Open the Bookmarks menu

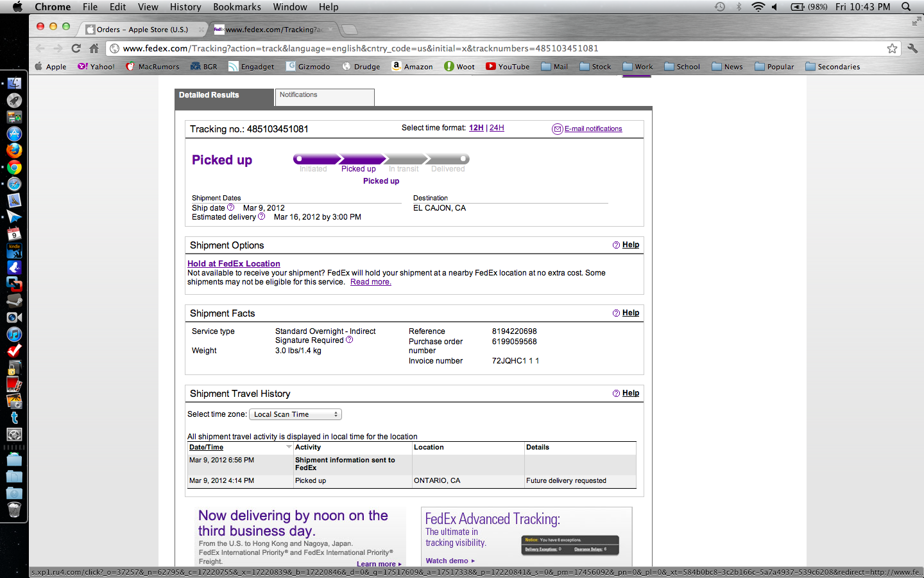[237, 6]
